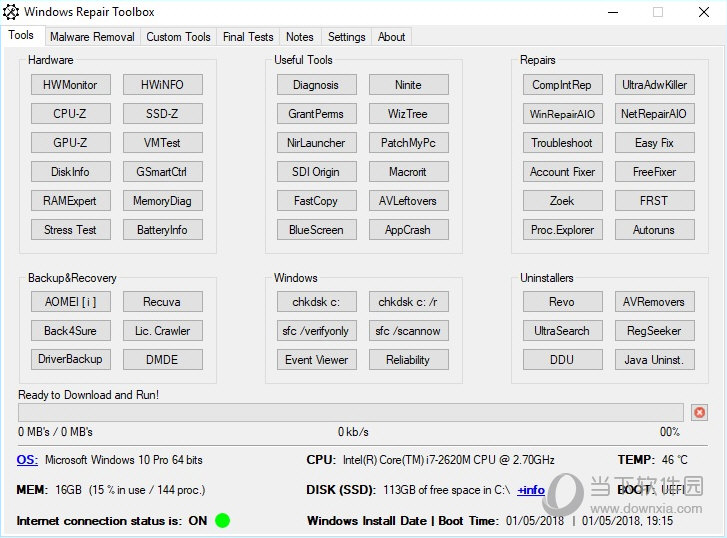Run chkdsk c: /r
The image size is (727, 538).
click(408, 302)
